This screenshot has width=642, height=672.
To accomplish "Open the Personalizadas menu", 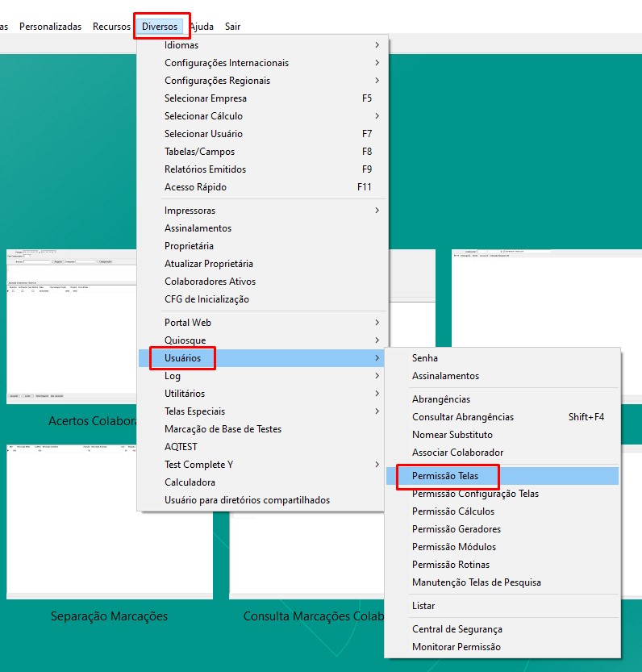I will coord(50,27).
